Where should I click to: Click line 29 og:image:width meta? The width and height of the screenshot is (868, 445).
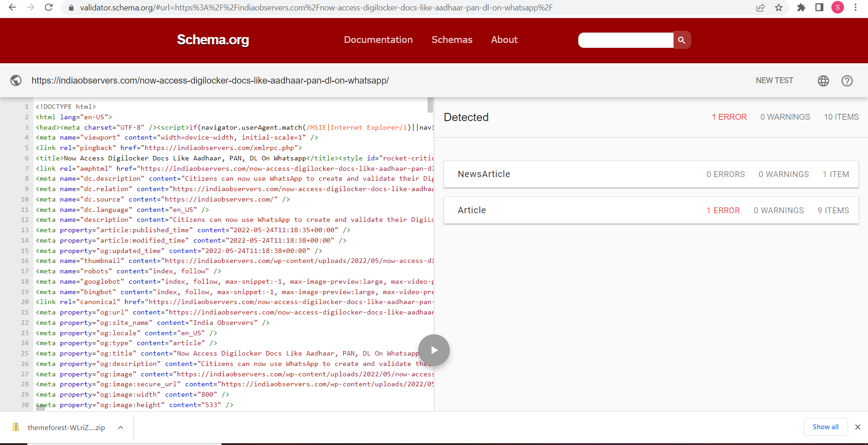tap(132, 394)
